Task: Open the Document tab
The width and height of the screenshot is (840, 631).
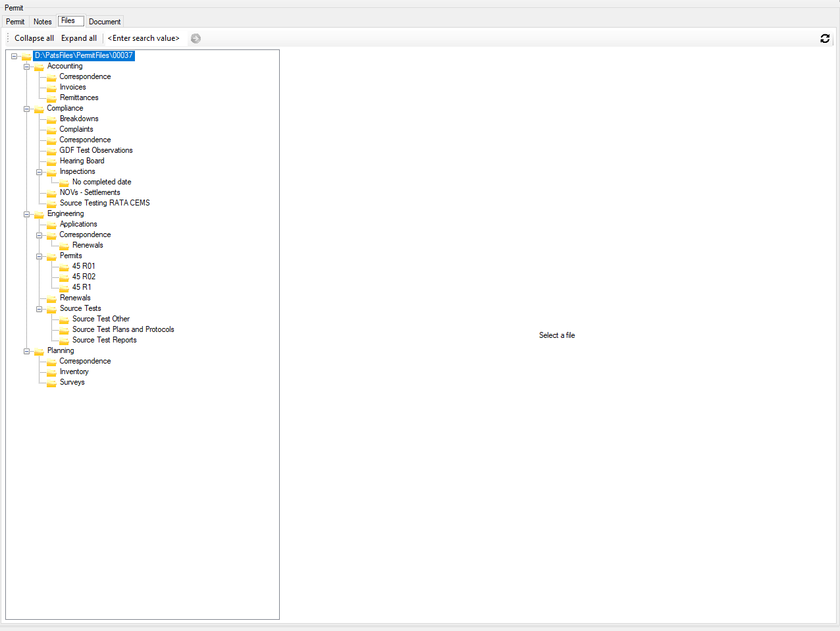Action: tap(104, 21)
